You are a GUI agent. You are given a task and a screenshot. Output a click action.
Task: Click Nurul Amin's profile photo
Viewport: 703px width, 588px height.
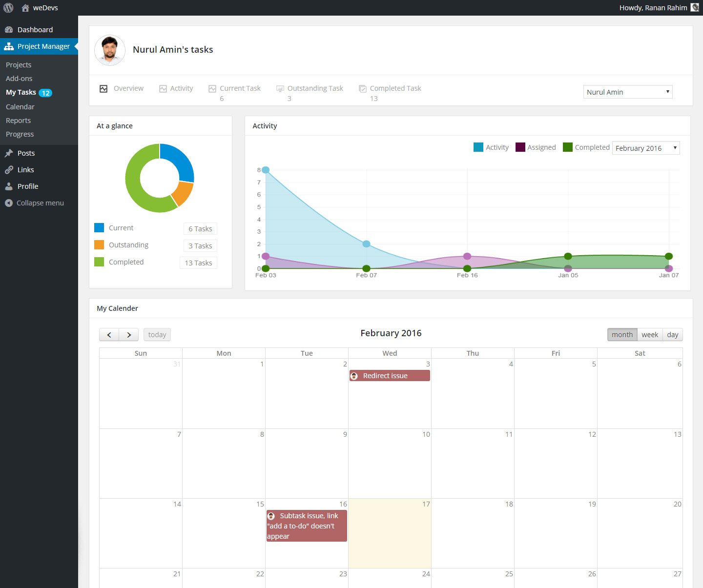110,50
